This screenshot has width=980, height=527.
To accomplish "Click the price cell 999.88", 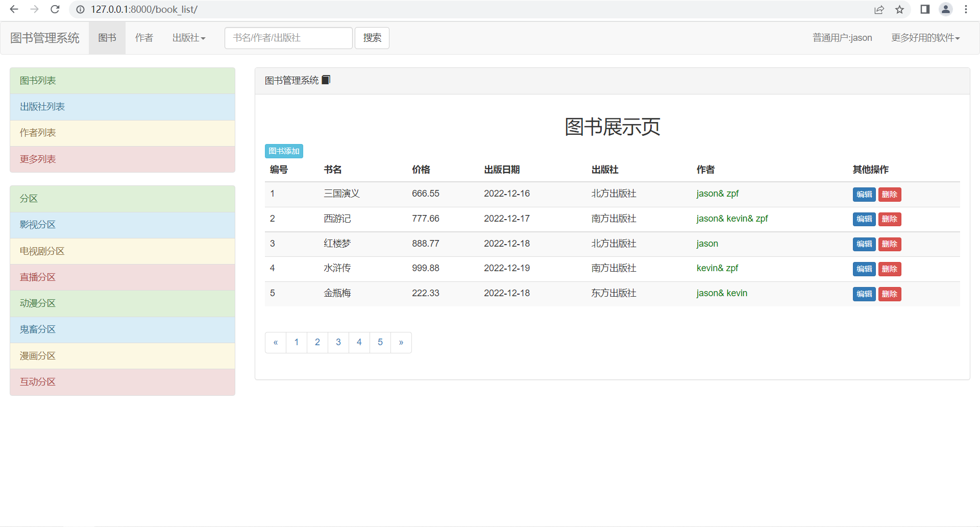I will pyautogui.click(x=426, y=268).
